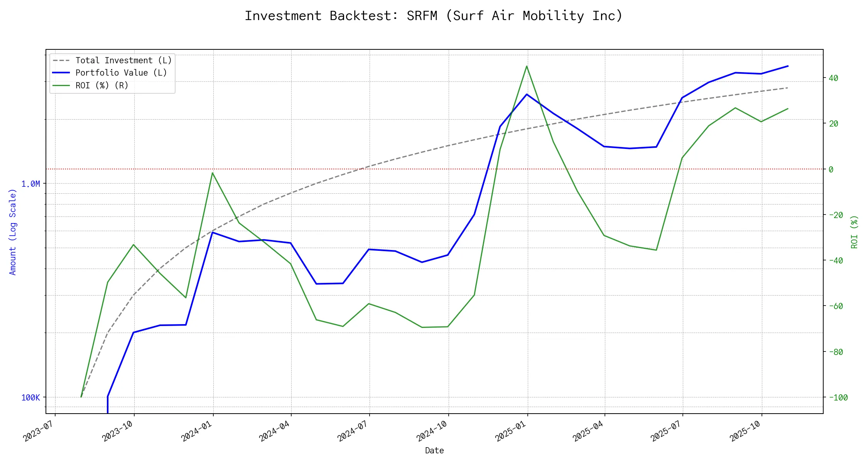Click the -100 tick on ROI axis

tap(838, 397)
